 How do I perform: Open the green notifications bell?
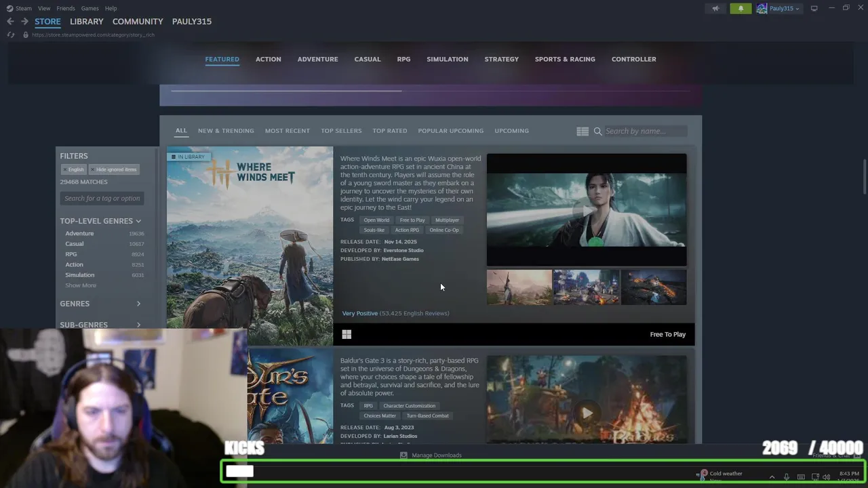coord(741,8)
